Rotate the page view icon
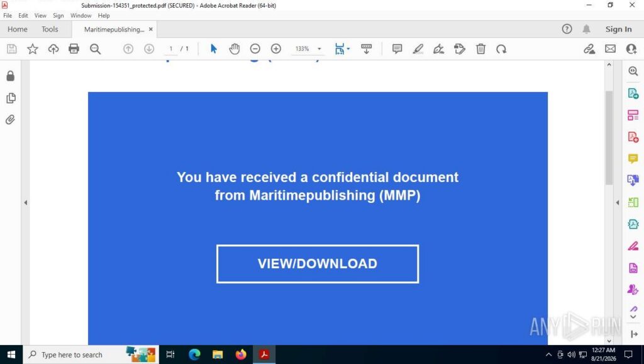This screenshot has height=364, width=644. click(x=501, y=49)
